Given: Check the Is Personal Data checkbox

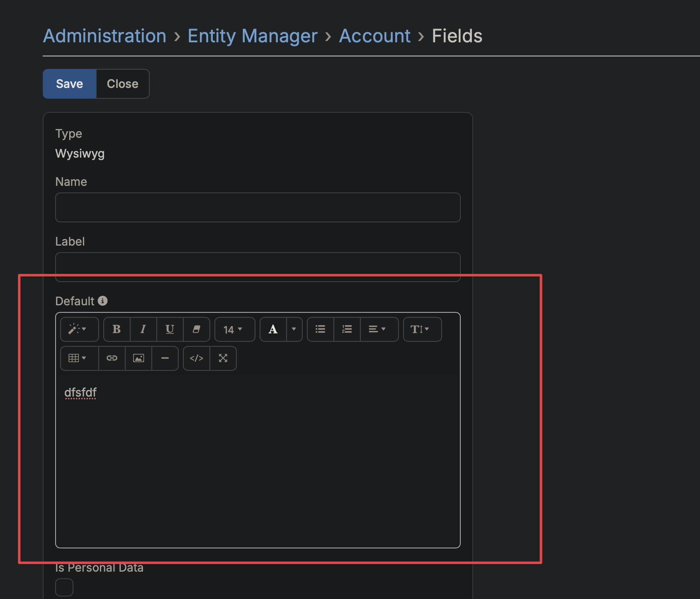Looking at the screenshot, I should (x=64, y=587).
